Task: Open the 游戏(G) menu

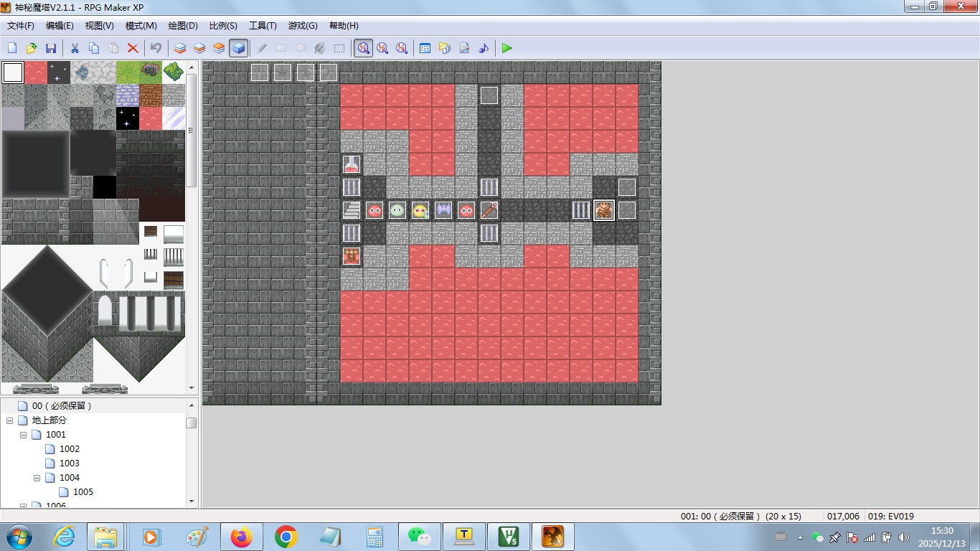Action: pyautogui.click(x=302, y=26)
